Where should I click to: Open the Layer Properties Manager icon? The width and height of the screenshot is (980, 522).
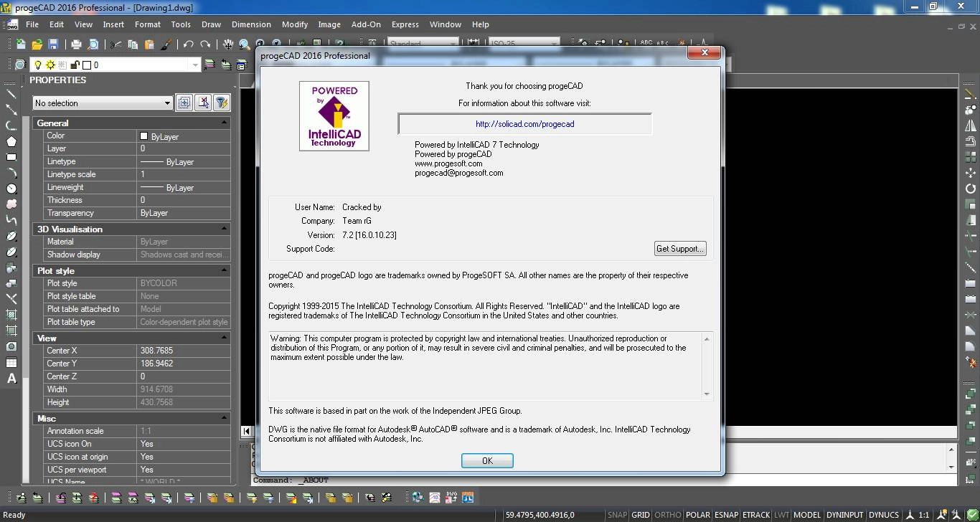pos(20,65)
